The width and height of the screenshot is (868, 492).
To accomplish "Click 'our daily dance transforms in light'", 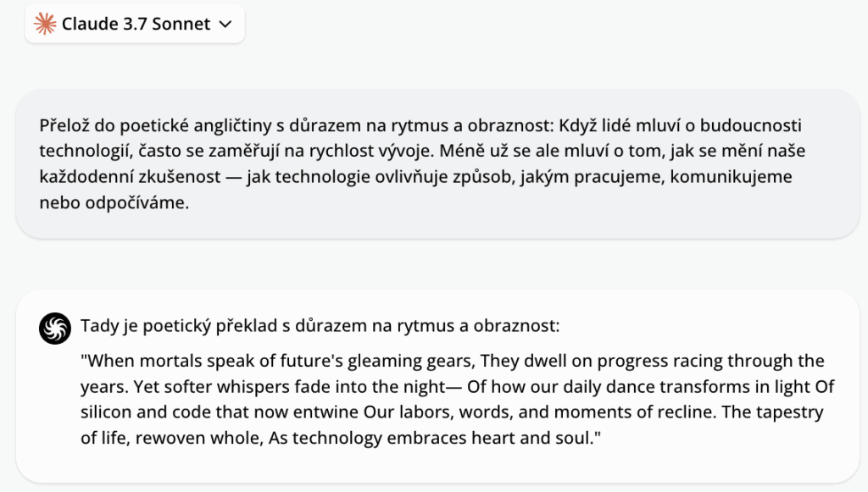I will tap(652, 386).
